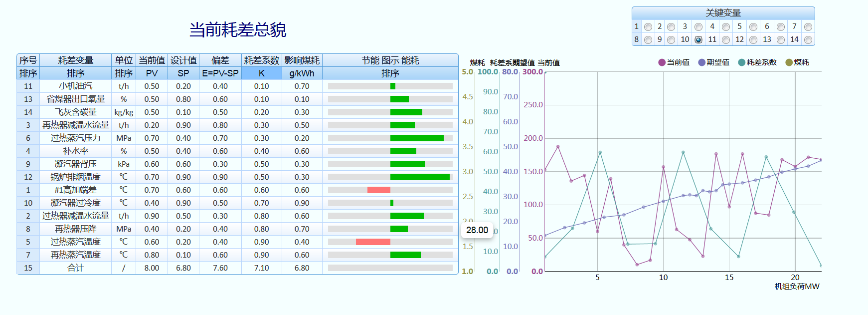Select the 锅炉排烟温度 row name

tap(75, 177)
